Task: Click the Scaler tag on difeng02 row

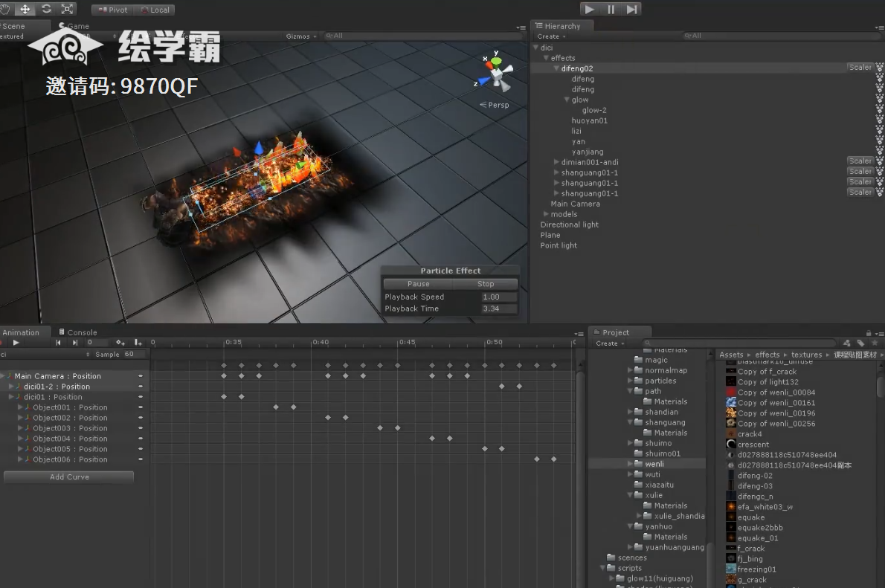Action: point(860,68)
